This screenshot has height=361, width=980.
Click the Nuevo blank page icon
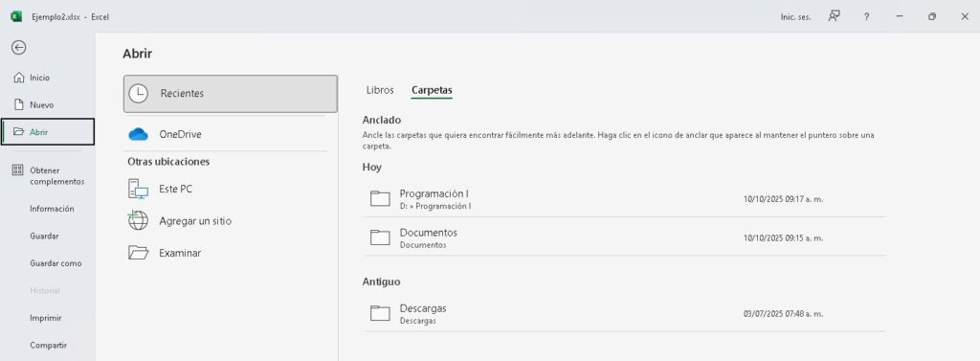click(x=19, y=105)
